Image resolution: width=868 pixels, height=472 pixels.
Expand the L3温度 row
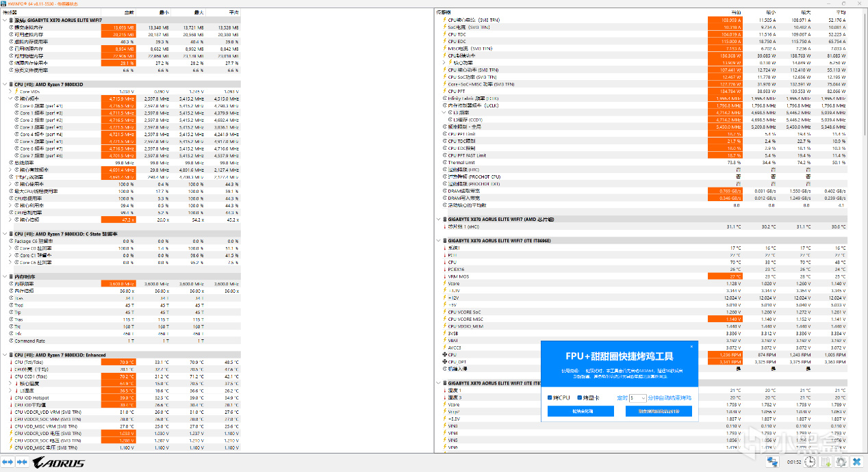[10, 391]
